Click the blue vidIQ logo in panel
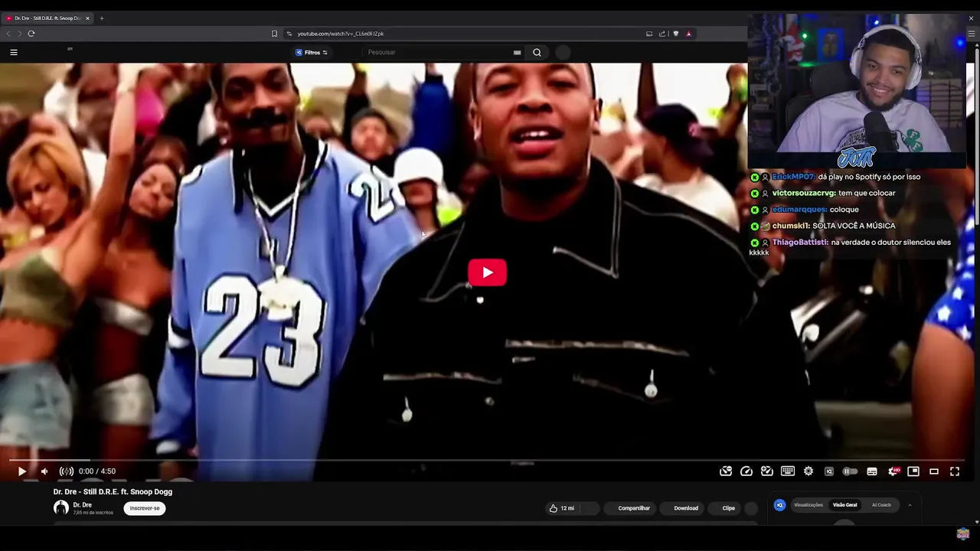 780,505
